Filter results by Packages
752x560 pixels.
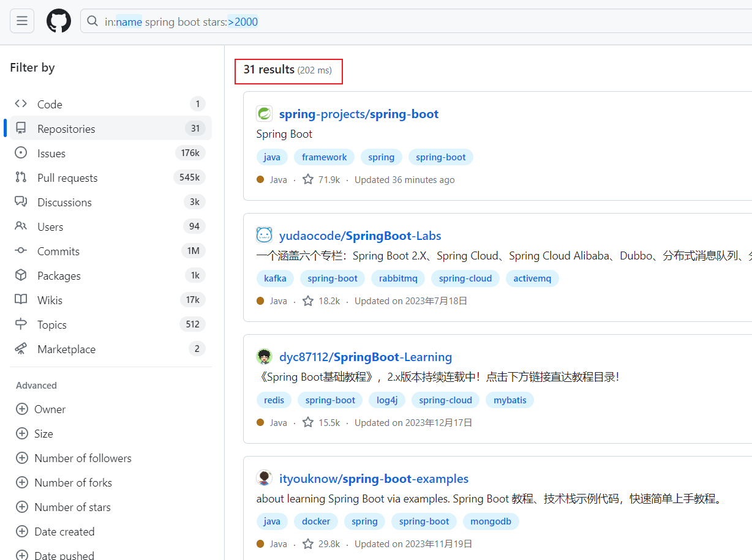(110, 275)
